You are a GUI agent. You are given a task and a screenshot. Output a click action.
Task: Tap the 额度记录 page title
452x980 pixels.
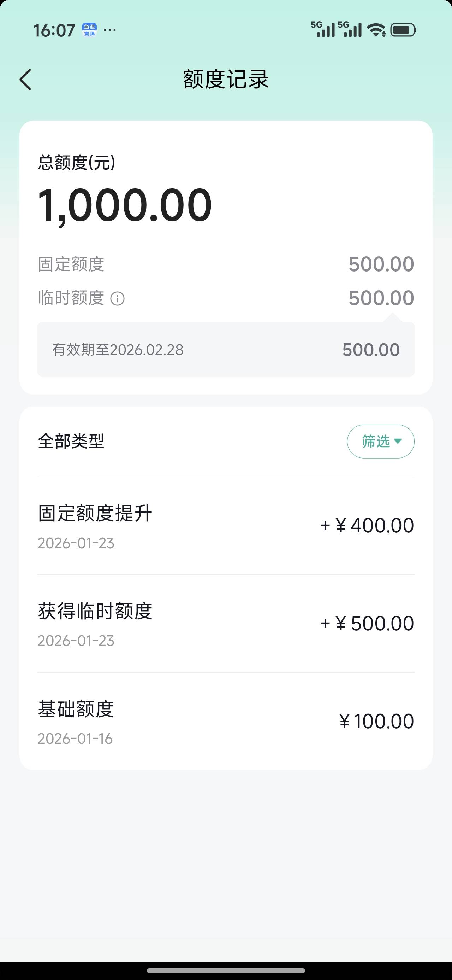[226, 80]
